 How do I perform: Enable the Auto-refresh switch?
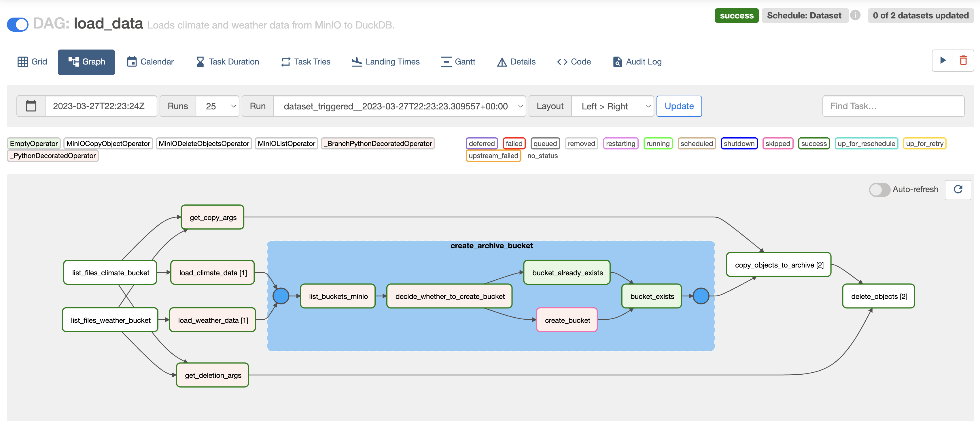(879, 189)
